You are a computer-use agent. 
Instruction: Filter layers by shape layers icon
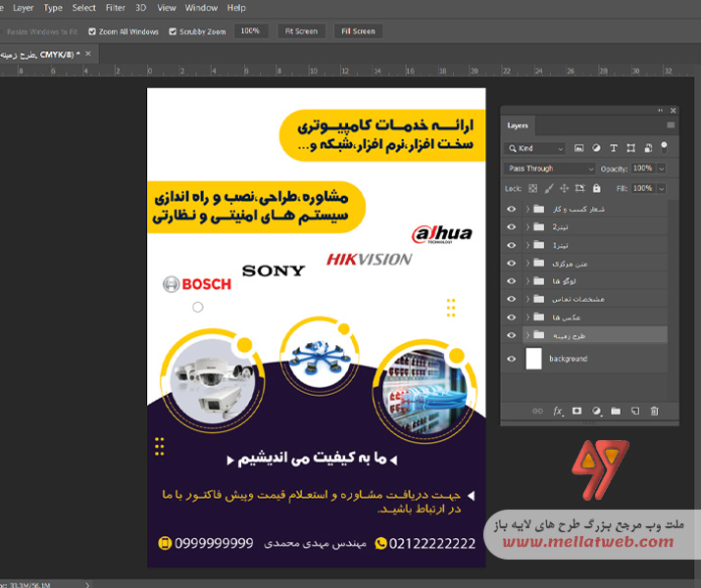coord(630,148)
